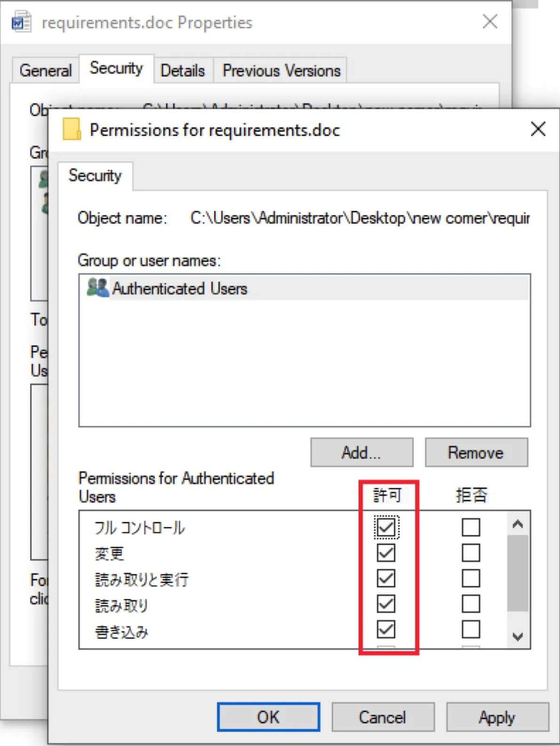
Task: Click the Word document icon in Properties title
Action: point(22,23)
